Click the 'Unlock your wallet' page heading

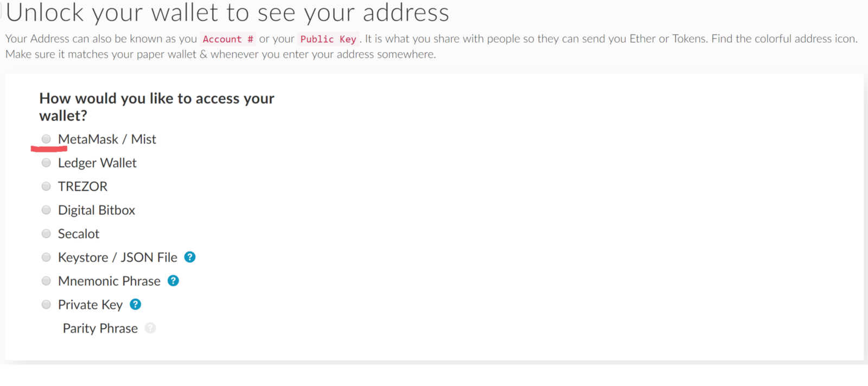tap(228, 13)
